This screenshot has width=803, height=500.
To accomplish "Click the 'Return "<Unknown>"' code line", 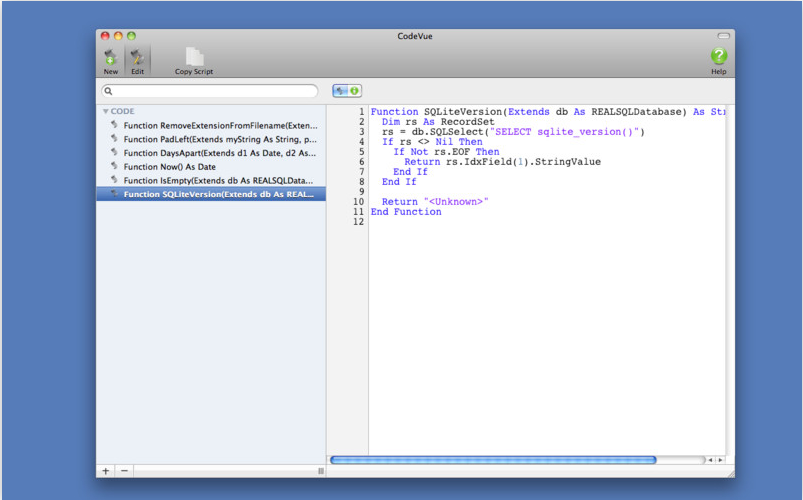I will pos(435,202).
